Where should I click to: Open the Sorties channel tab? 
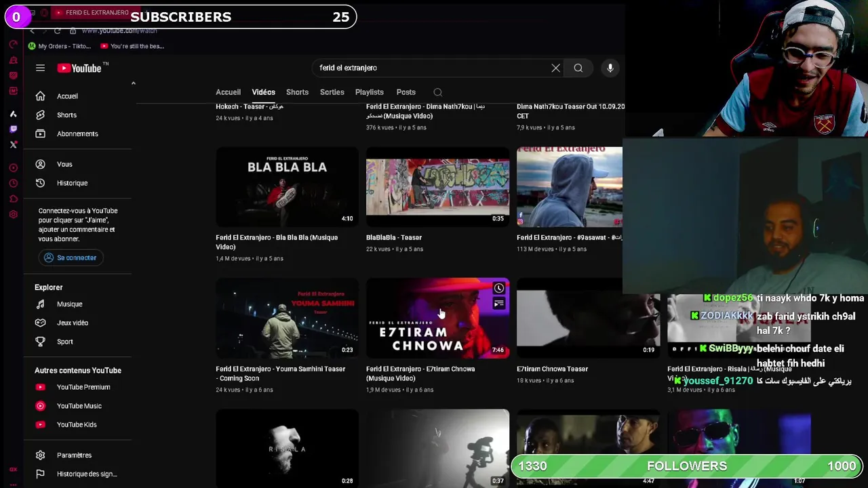tap(332, 92)
